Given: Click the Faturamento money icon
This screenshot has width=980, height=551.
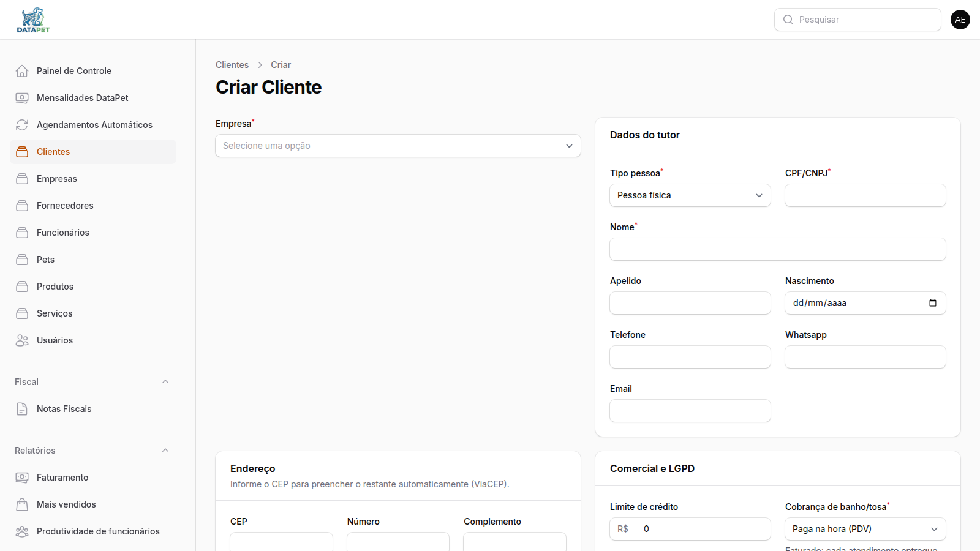Looking at the screenshot, I should tap(22, 478).
